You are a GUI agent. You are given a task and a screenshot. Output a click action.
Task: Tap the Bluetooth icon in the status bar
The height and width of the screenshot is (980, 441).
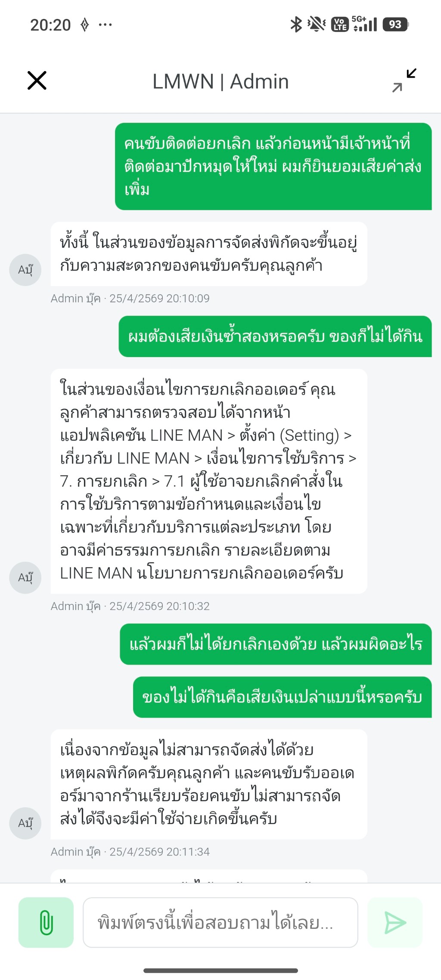[x=296, y=25]
